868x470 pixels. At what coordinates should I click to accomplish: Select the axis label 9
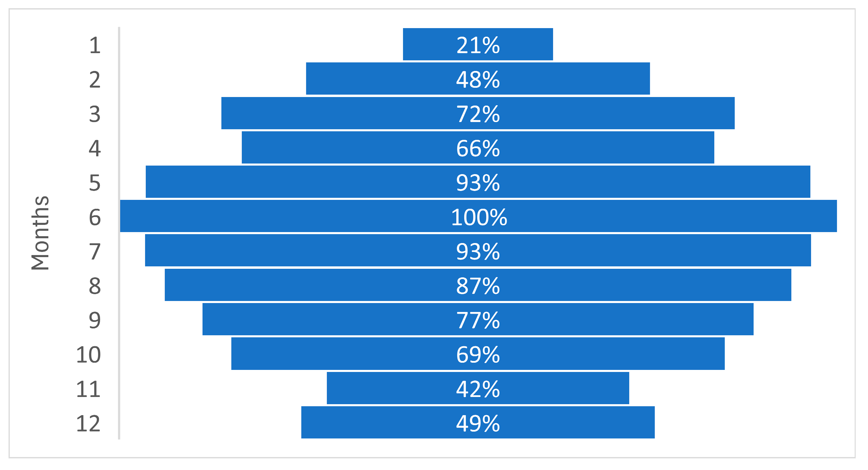coord(95,320)
